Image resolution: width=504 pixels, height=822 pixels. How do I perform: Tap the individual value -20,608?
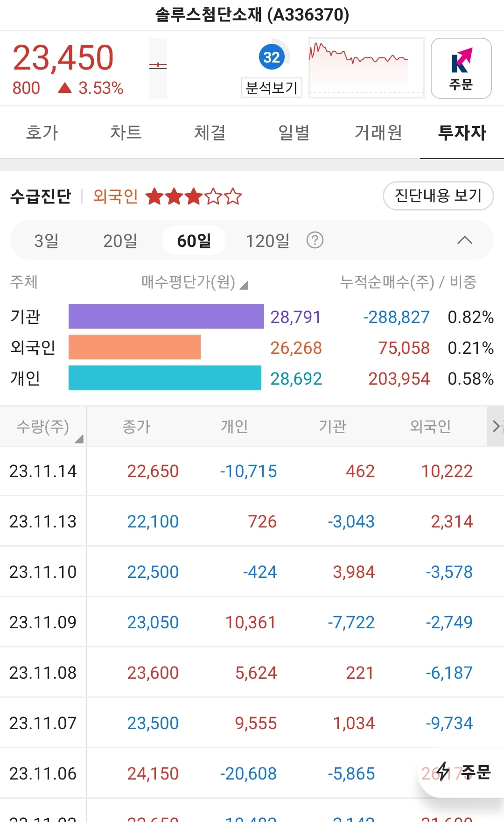click(248, 774)
